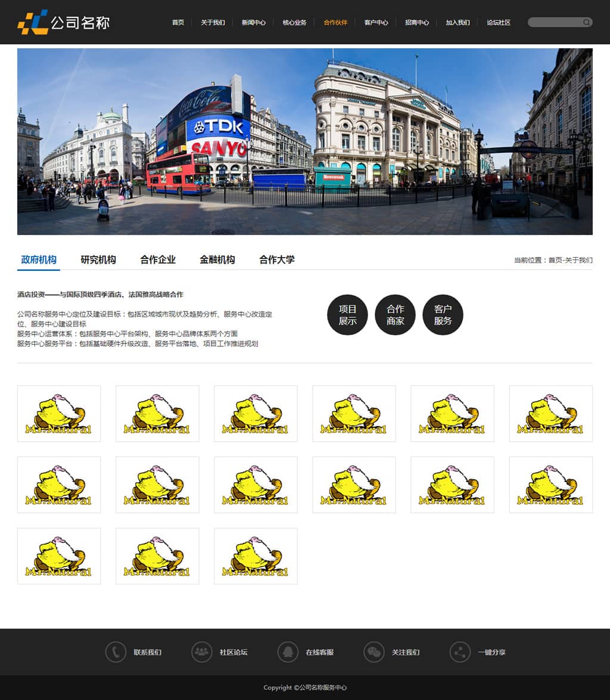Screen dimensions: 610x700
Task: Open 合作伙伴 in the navigation menu
Action: point(335,23)
